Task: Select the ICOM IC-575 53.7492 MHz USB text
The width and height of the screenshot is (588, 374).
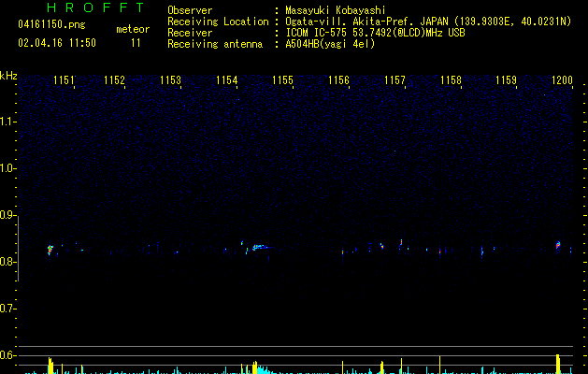Action: pyautogui.click(x=375, y=33)
